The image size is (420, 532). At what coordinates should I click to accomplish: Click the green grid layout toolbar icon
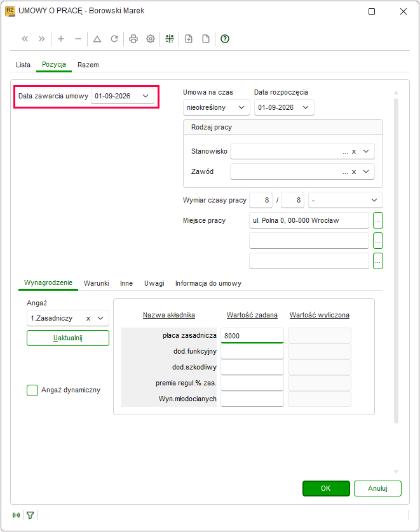(170, 39)
